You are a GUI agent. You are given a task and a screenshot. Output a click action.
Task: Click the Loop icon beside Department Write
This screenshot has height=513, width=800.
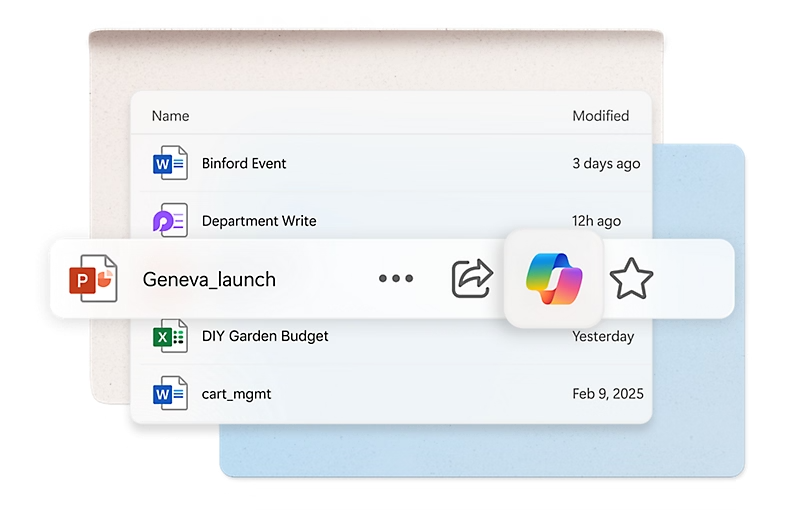[170, 221]
